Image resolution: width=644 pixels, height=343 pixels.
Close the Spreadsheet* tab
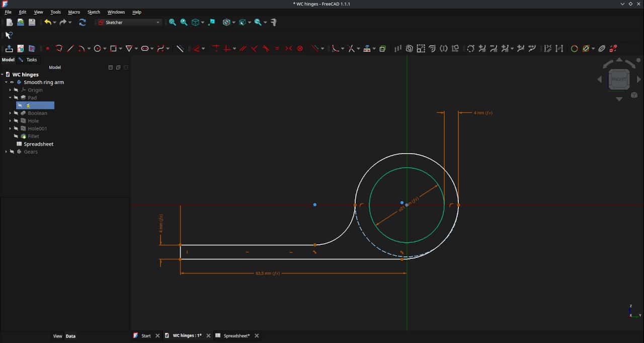(x=257, y=336)
